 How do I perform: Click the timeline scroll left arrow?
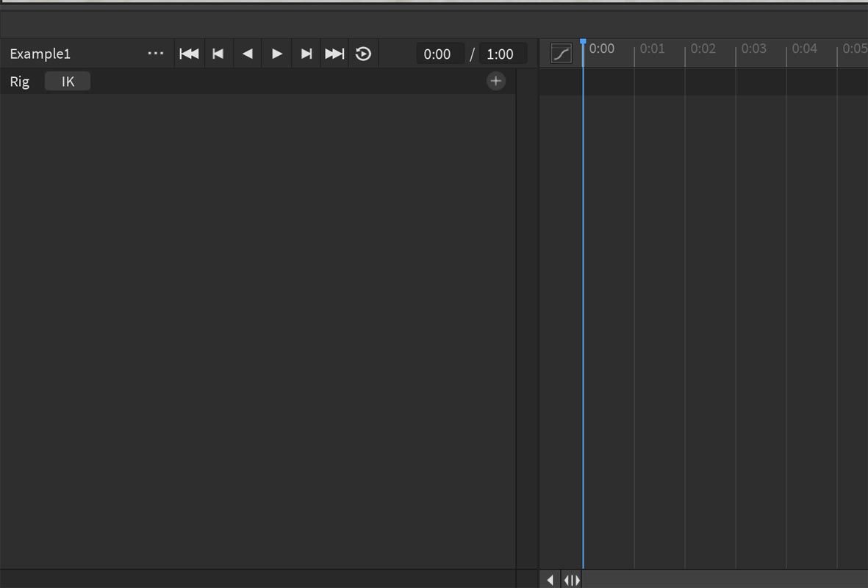click(550, 580)
